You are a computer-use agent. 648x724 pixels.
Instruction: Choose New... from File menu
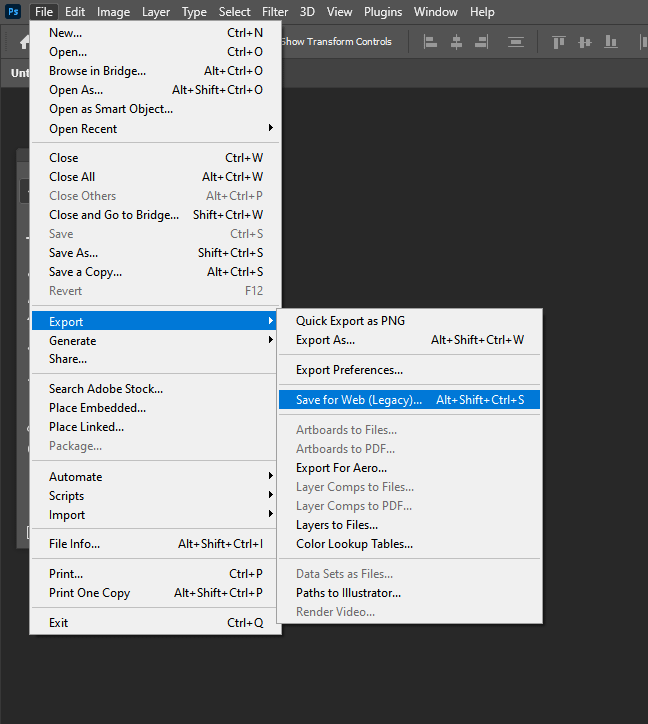click(156, 33)
